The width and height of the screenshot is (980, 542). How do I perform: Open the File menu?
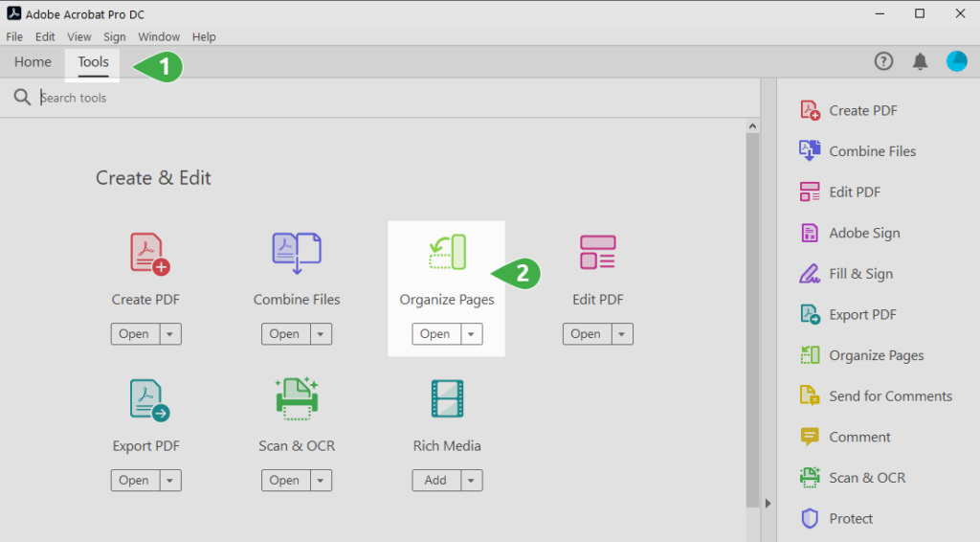(14, 37)
